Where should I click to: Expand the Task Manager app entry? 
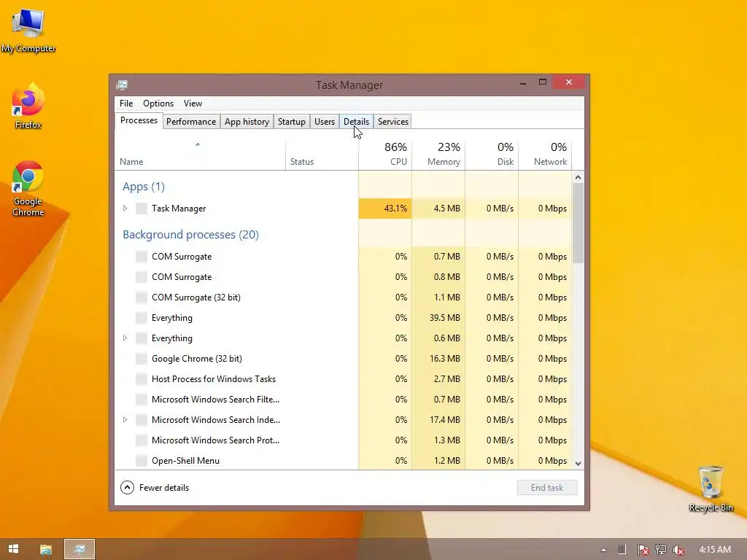point(125,208)
